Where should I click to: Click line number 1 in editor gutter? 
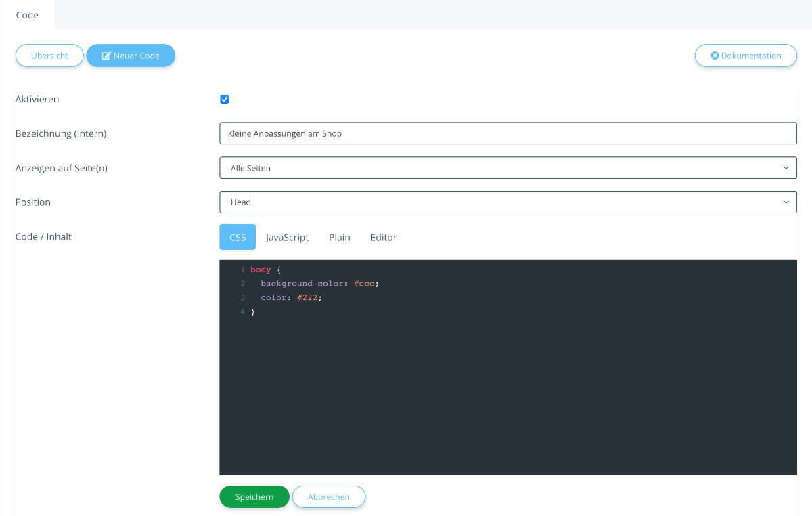click(x=242, y=270)
